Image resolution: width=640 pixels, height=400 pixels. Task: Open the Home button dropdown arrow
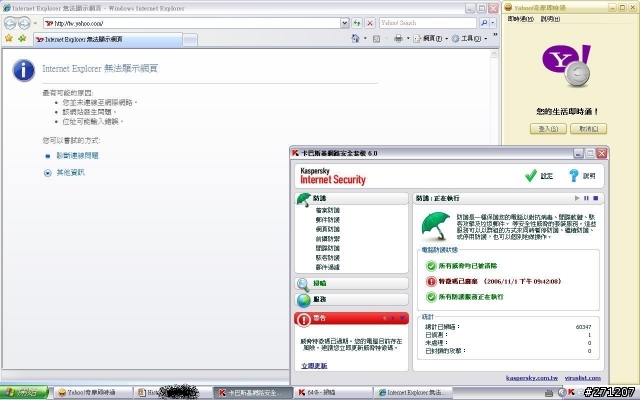coord(365,38)
